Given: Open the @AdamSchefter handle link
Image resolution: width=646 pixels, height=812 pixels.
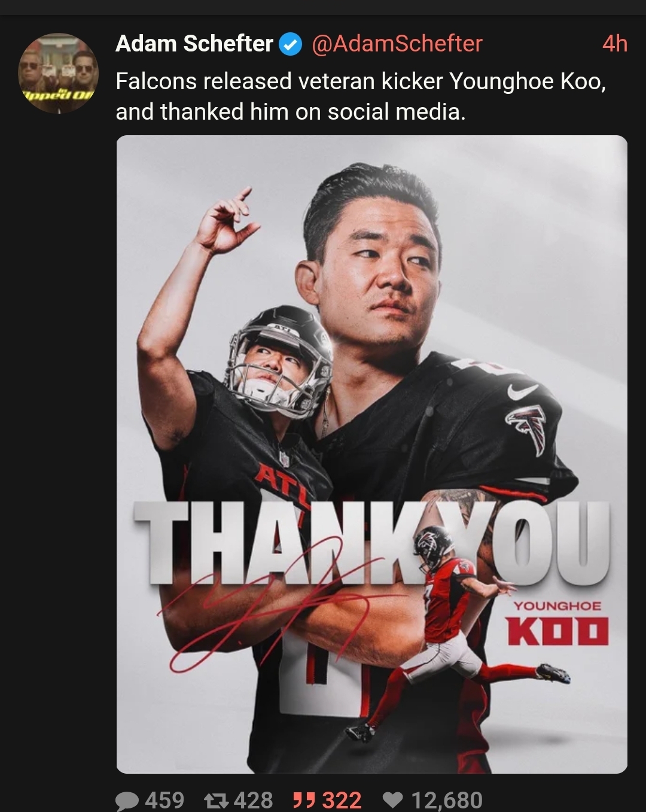Looking at the screenshot, I should 397,44.
